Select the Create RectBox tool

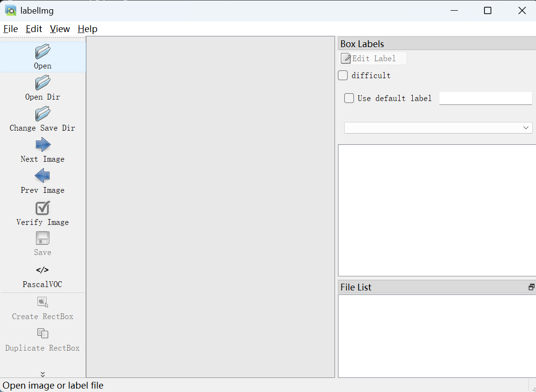tap(43, 302)
